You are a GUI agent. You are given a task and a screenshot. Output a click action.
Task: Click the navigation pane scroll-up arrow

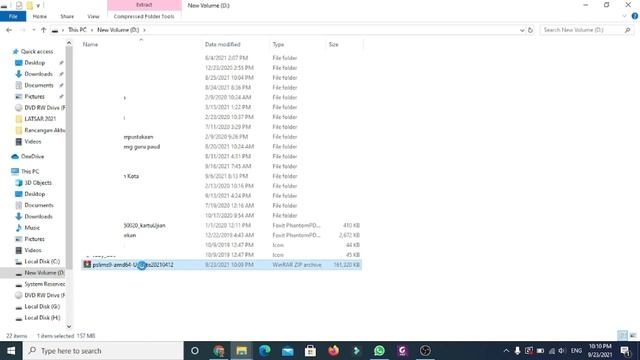coord(69,43)
